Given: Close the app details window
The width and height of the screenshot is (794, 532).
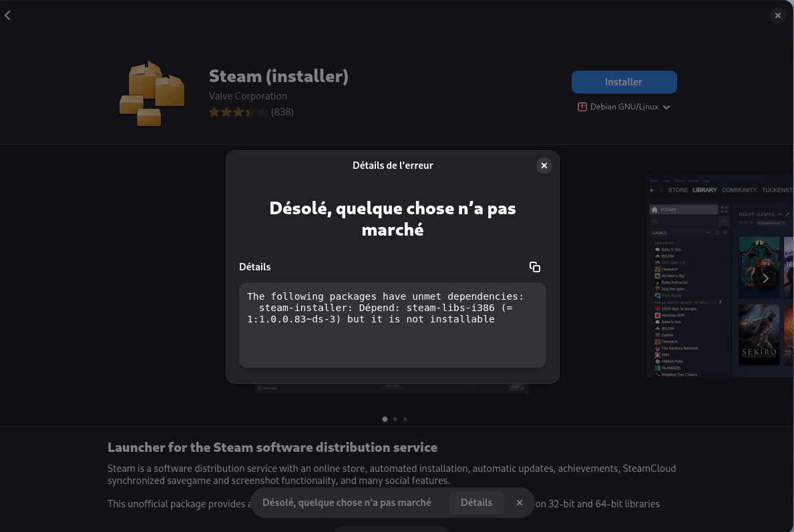Looking at the screenshot, I should pyautogui.click(x=777, y=15).
